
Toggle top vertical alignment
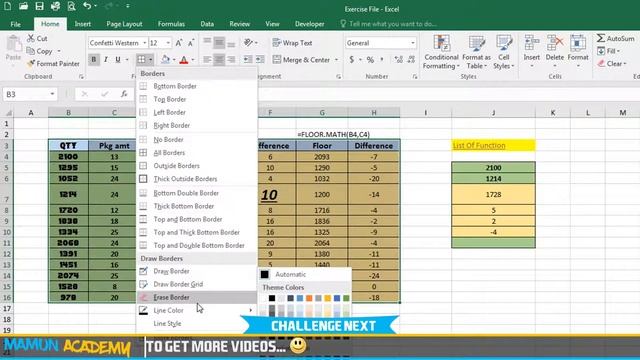click(207, 42)
